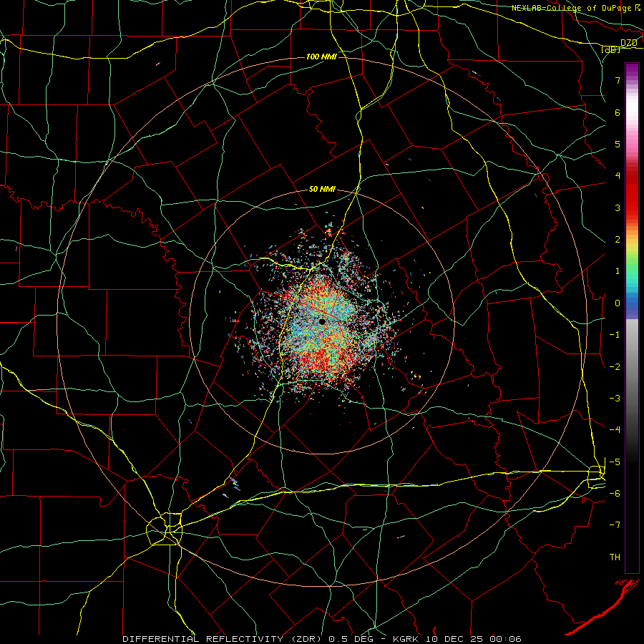The image size is (644, 644).
Task: Click the 1 value on the color scale
Action: [618, 271]
